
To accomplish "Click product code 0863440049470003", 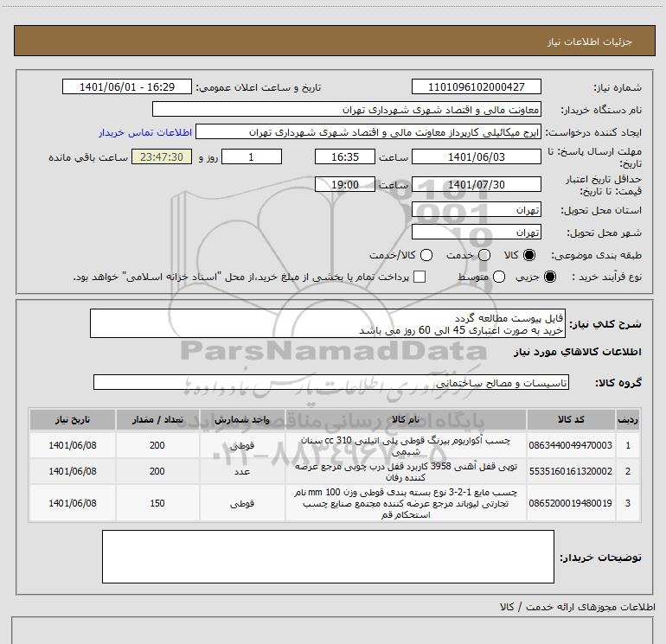I will [x=571, y=445].
